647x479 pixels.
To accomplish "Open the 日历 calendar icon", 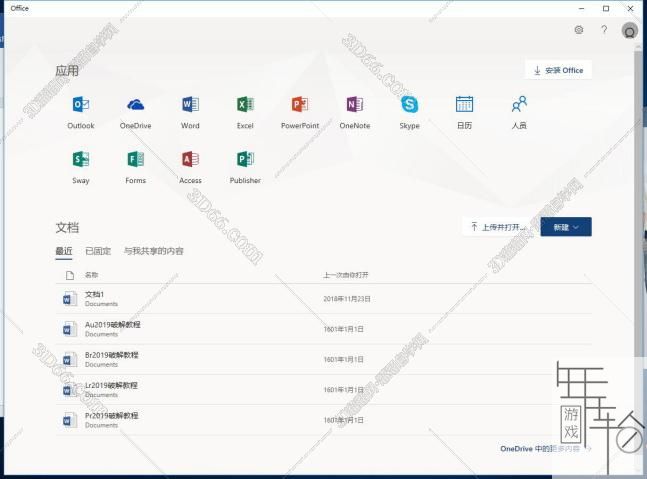I will 464,104.
